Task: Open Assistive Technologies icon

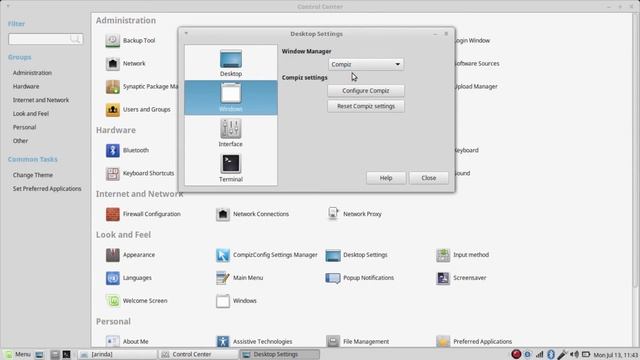Action: click(x=222, y=341)
